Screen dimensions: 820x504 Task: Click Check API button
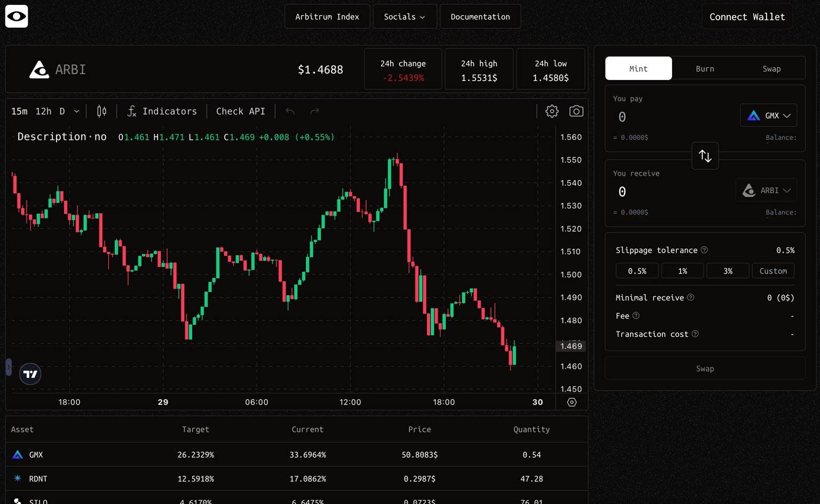click(240, 111)
